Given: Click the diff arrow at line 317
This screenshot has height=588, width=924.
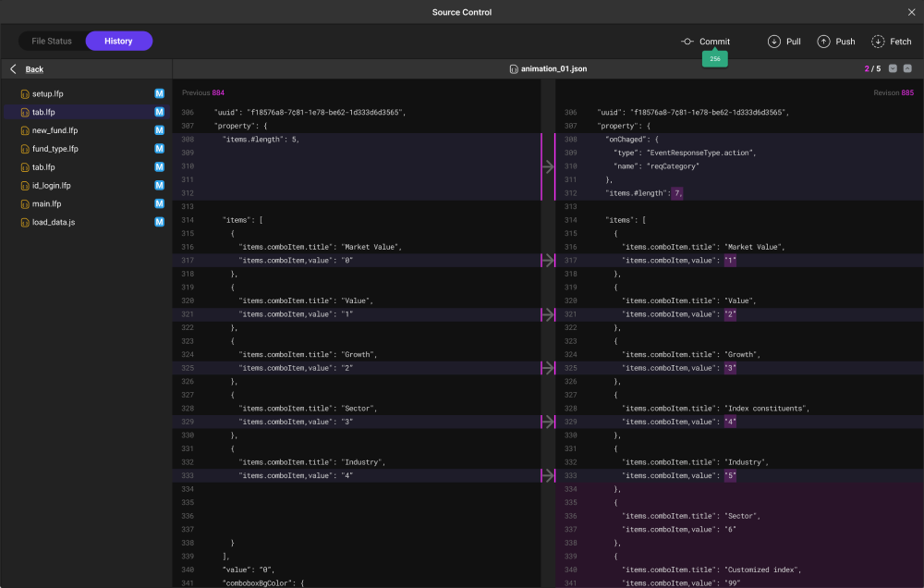Looking at the screenshot, I should 548,262.
